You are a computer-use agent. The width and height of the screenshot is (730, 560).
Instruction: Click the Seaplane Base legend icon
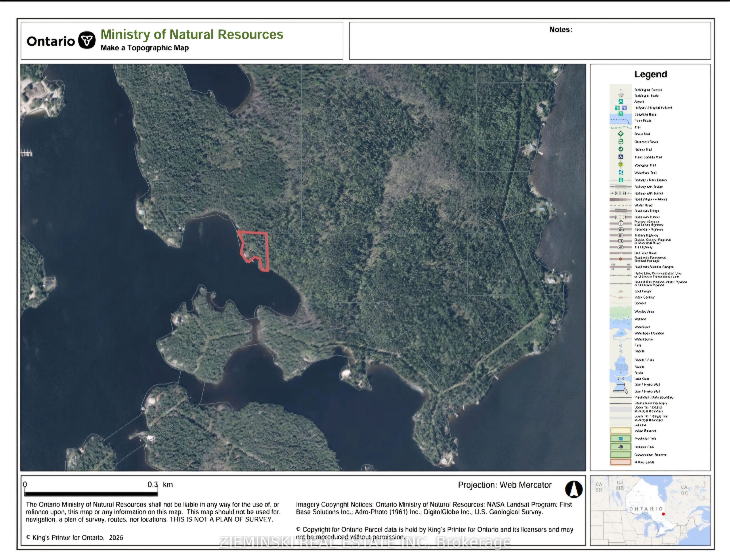(x=621, y=114)
